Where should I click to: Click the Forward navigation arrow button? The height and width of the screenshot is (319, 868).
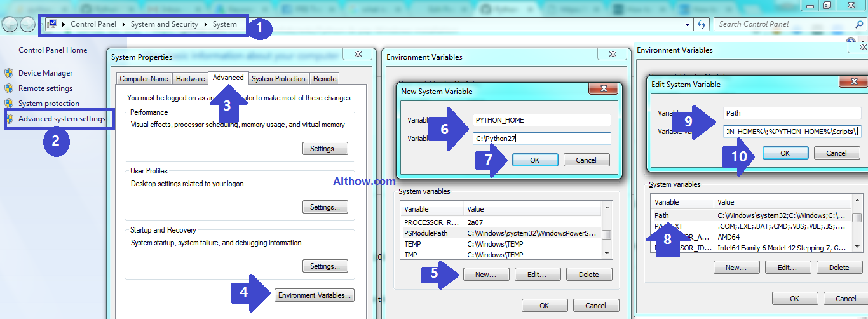coord(28,25)
